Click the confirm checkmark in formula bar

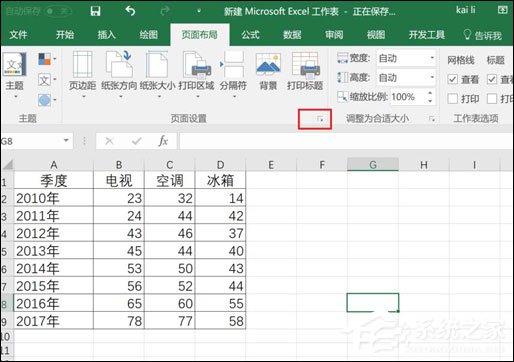click(136, 141)
